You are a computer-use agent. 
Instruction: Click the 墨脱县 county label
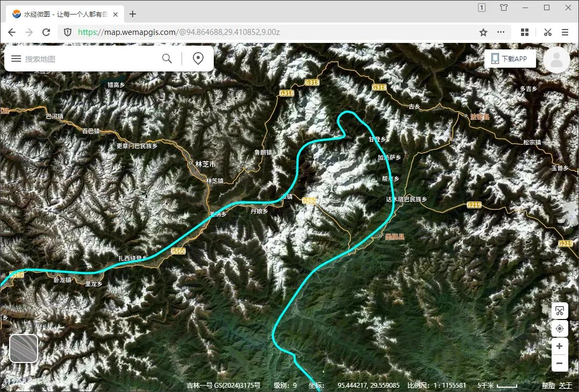395,237
